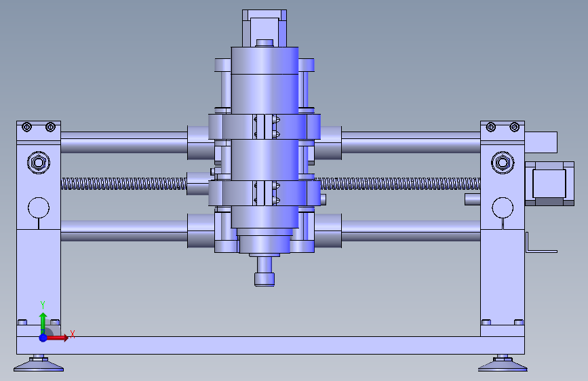Select the hex nut on the right side plate
Screen dimensions: 588x381
(503, 163)
